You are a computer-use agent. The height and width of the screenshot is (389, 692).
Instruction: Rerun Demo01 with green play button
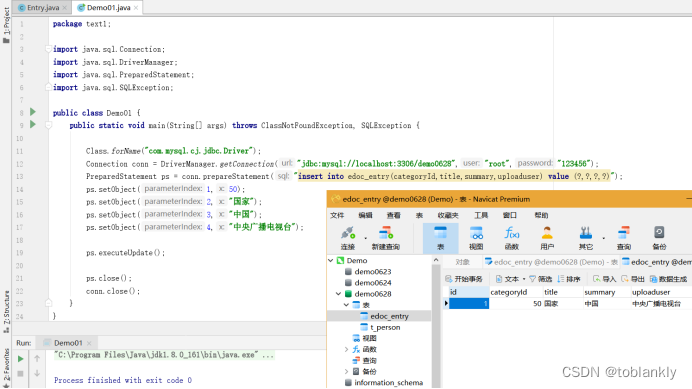pyautogui.click(x=20, y=359)
